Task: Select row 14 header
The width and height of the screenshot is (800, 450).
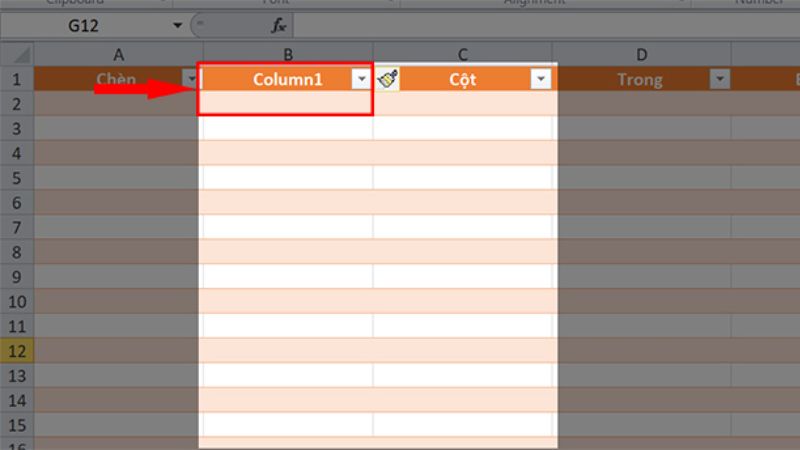Action: click(17, 400)
